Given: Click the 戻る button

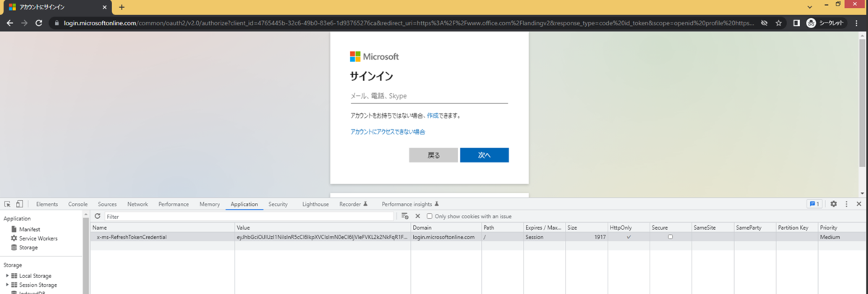Looking at the screenshot, I should 433,155.
